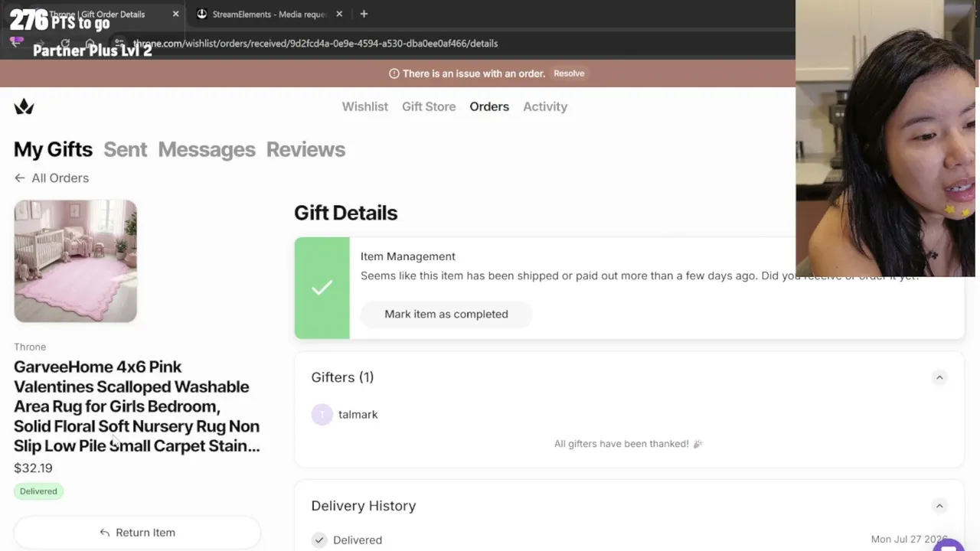Select the Sent tab
Image resolution: width=980 pixels, height=551 pixels.
click(125, 149)
